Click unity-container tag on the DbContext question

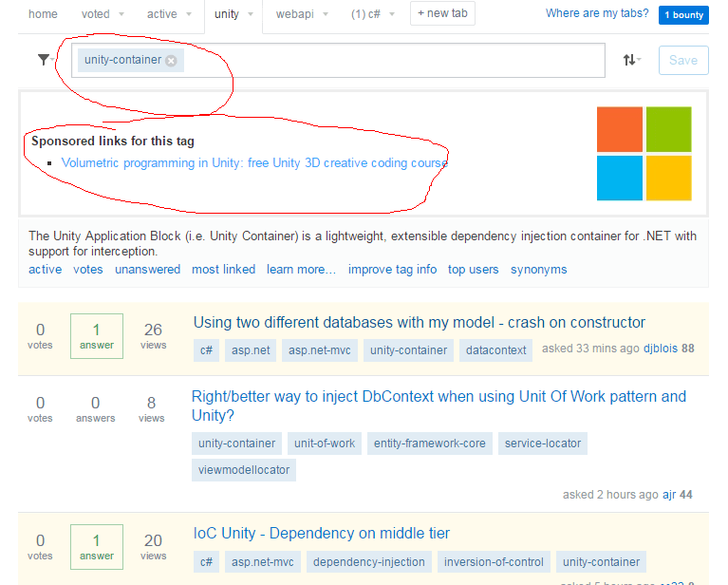[236, 443]
